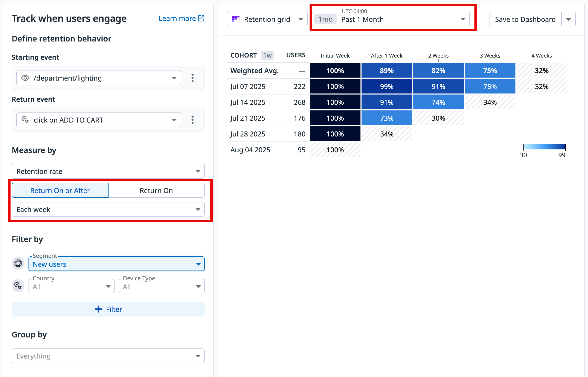Viewport: 588px width, 377px height.
Task: Click the 1w cohort granularity badge
Action: pyautogui.click(x=267, y=55)
